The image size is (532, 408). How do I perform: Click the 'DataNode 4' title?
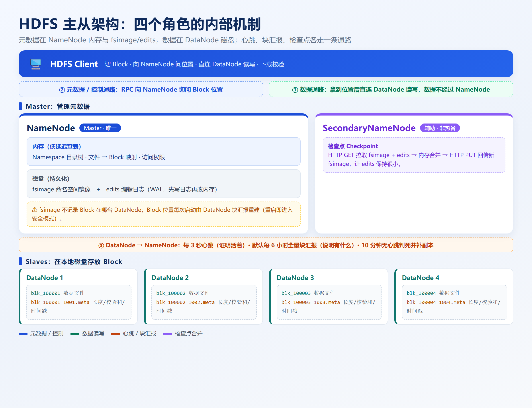[x=421, y=278]
